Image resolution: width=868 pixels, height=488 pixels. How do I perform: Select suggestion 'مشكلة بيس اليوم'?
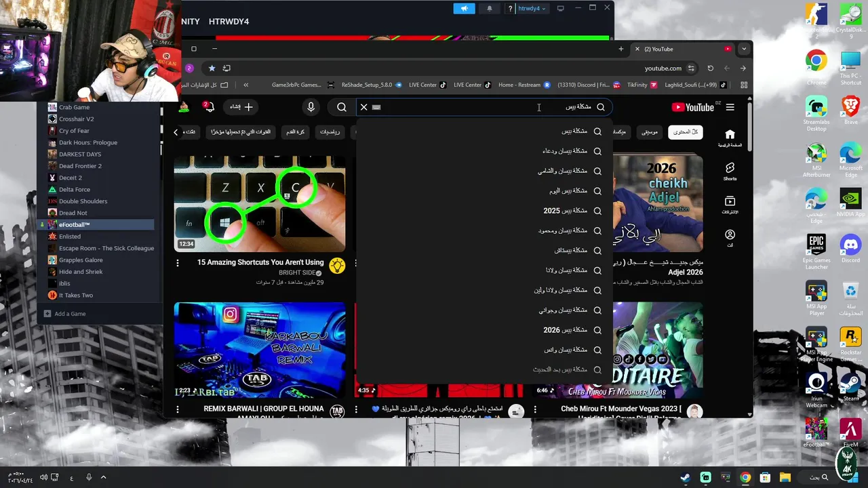(x=484, y=191)
